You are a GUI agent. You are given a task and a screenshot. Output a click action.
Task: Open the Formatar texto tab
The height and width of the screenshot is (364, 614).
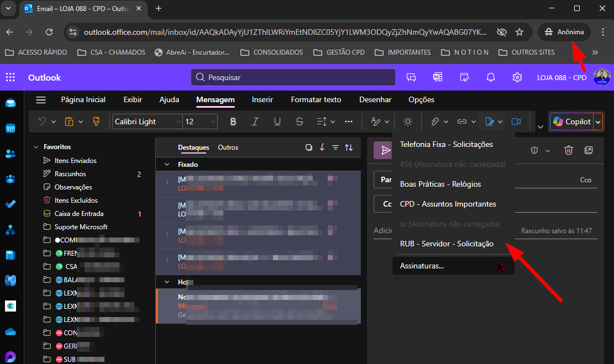[316, 99]
